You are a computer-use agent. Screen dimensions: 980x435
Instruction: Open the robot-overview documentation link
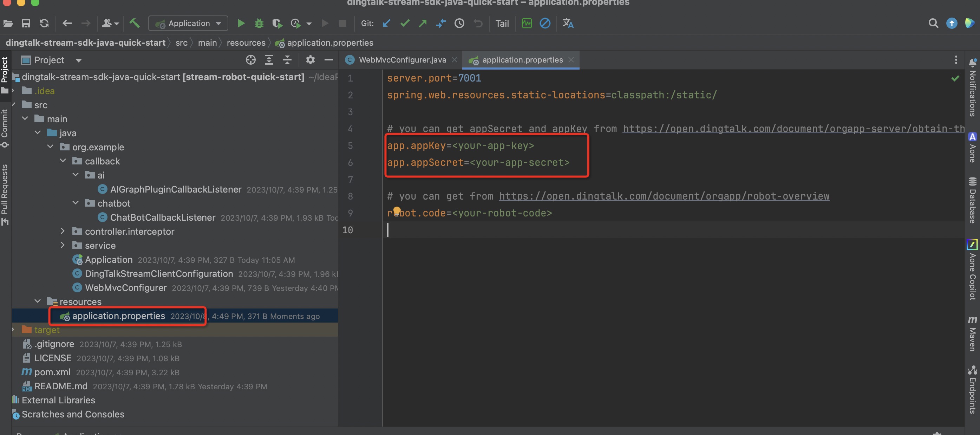[664, 196]
